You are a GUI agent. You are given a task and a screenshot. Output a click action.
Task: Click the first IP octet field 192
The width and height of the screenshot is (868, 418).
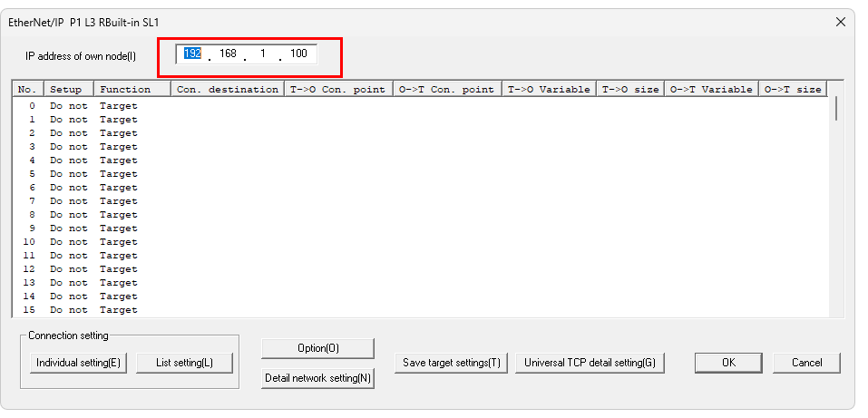tap(192, 54)
